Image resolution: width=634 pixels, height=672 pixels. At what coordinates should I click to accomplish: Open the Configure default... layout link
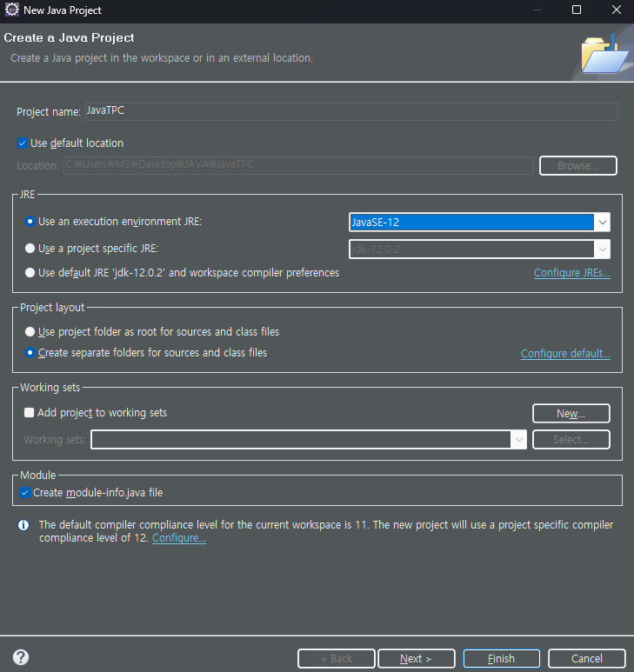(x=565, y=354)
